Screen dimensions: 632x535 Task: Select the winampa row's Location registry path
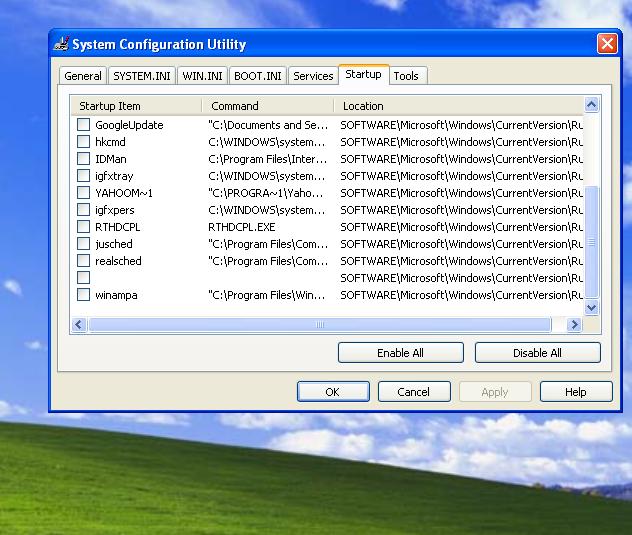[x=462, y=295]
